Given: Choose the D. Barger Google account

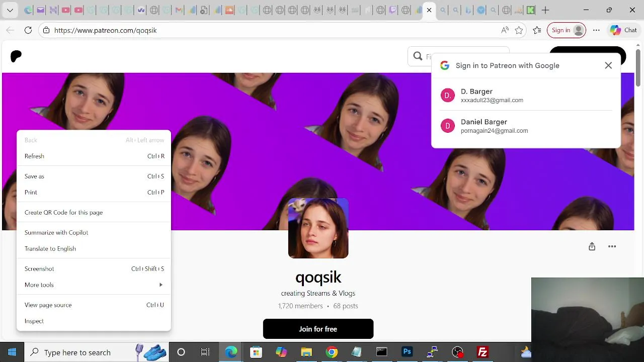Looking at the screenshot, I should pos(526,95).
